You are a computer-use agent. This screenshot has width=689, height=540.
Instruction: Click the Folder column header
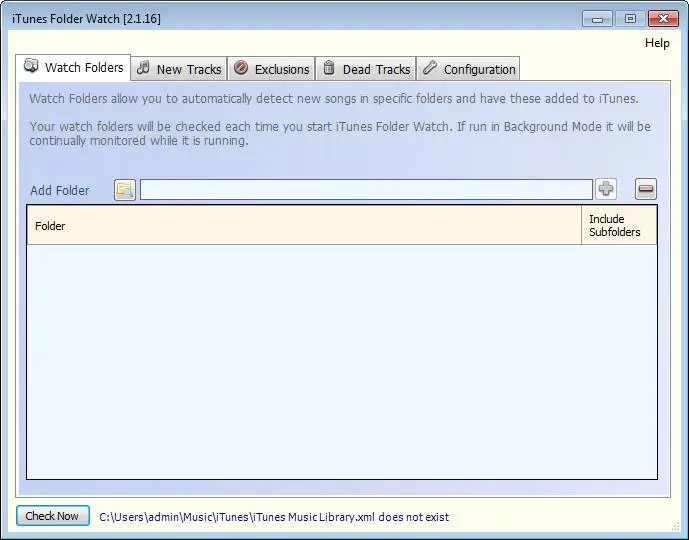click(x=304, y=225)
